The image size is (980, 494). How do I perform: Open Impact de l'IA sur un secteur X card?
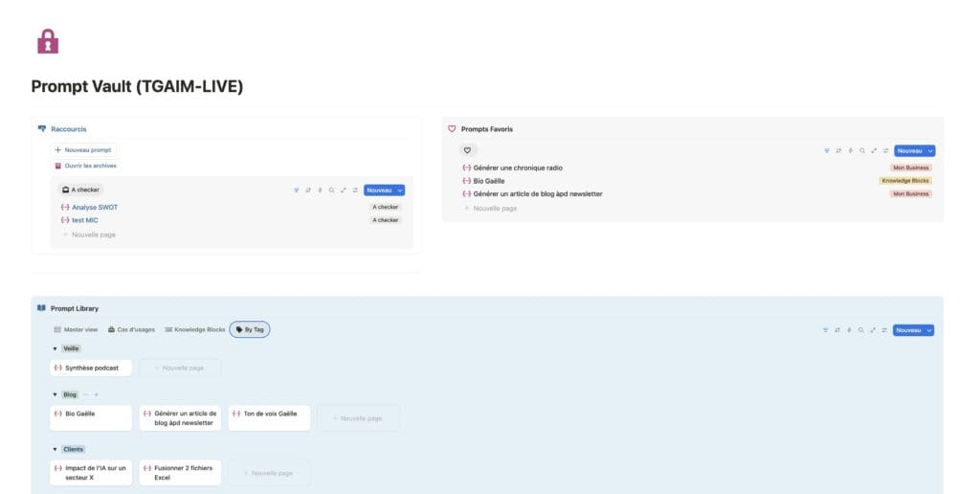click(x=91, y=473)
